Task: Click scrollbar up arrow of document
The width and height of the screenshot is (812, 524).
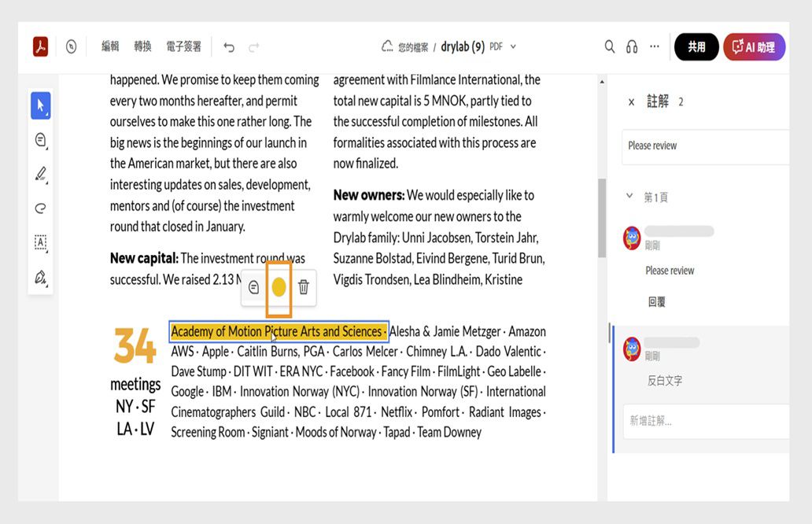Action: (x=602, y=82)
